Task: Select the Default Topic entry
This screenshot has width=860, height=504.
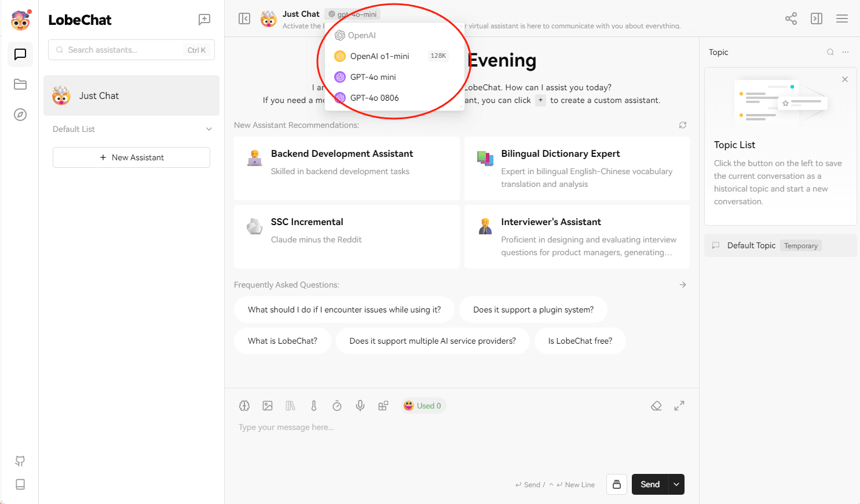Action: tap(780, 245)
